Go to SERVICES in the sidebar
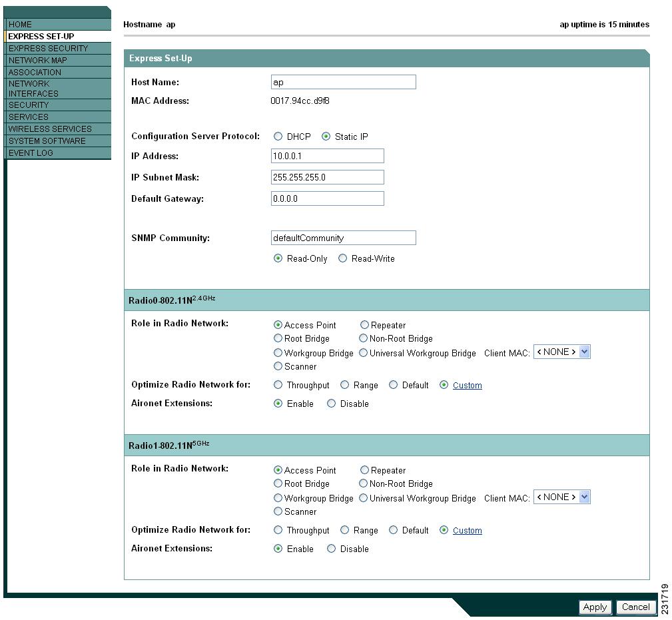The width and height of the screenshot is (672, 620). pyautogui.click(x=58, y=117)
